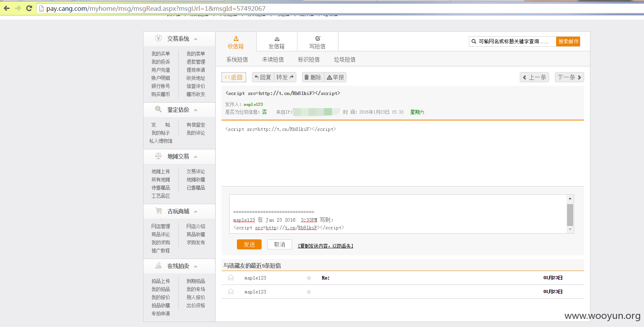Select the 标识短信 sub-tab
The width and height of the screenshot is (644, 327).
coord(309,59)
